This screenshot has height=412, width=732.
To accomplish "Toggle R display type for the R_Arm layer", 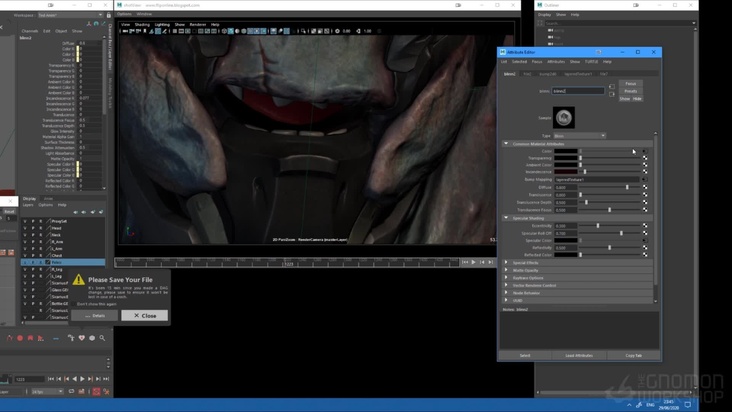I will tap(41, 242).
